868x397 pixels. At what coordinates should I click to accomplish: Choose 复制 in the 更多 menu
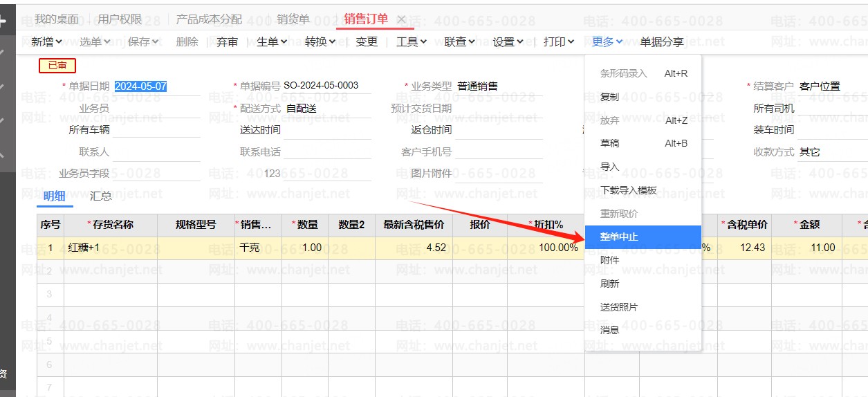pyautogui.click(x=609, y=97)
